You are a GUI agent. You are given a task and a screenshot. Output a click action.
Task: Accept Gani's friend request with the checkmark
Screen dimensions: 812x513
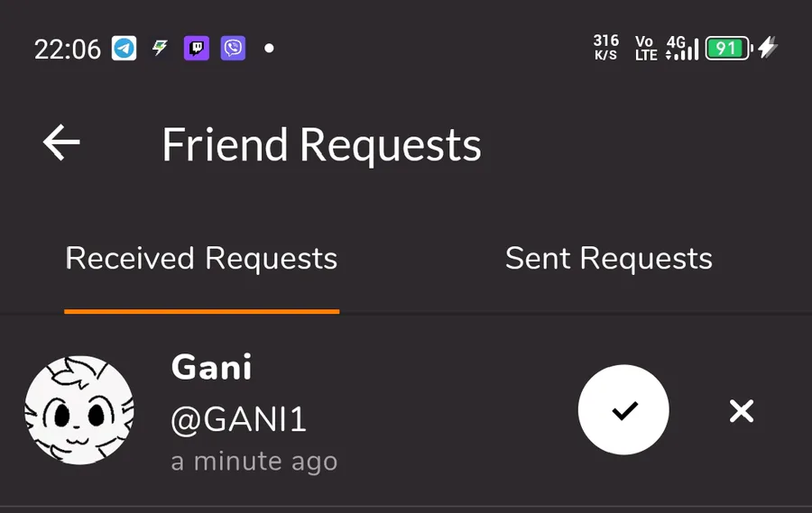coord(623,410)
